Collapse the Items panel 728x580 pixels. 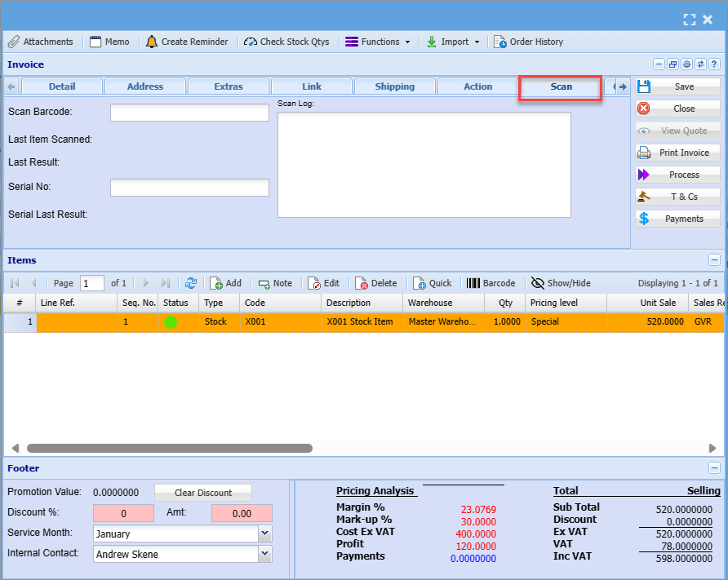point(714,260)
